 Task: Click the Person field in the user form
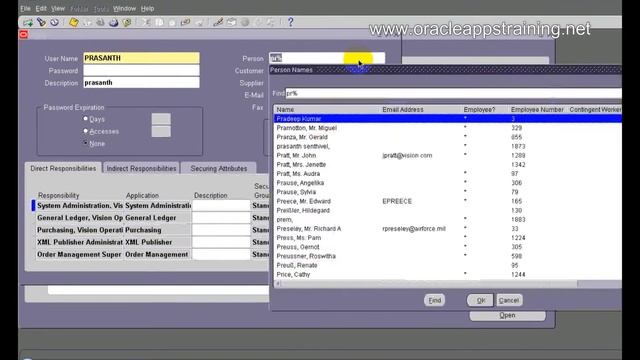[327, 58]
